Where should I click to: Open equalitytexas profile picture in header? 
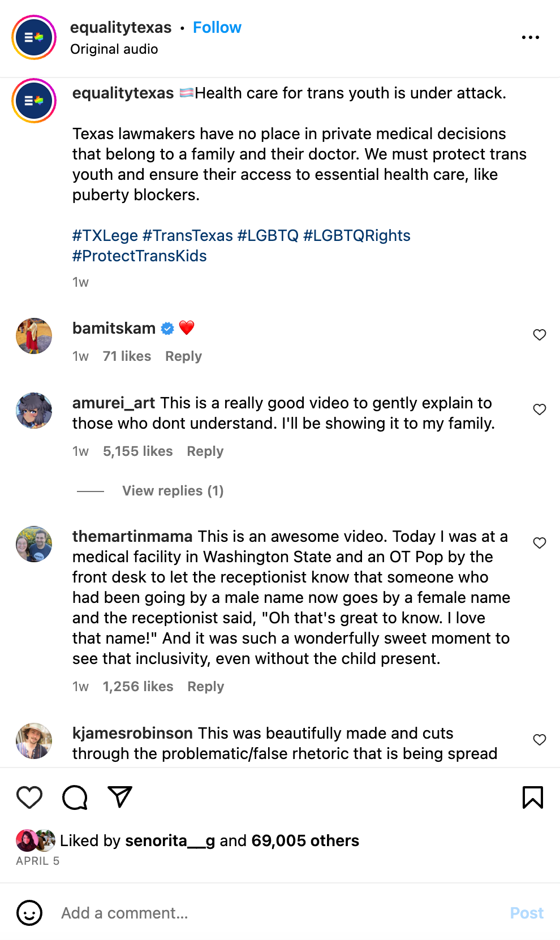click(x=34, y=37)
